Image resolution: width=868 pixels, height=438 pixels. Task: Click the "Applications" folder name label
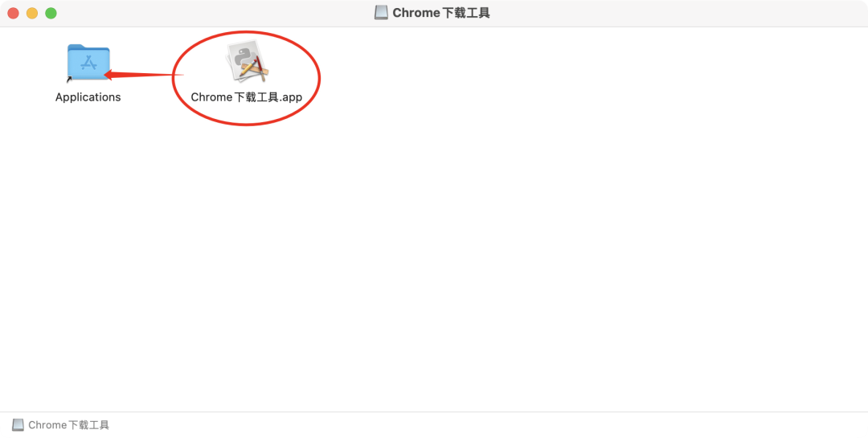click(88, 97)
